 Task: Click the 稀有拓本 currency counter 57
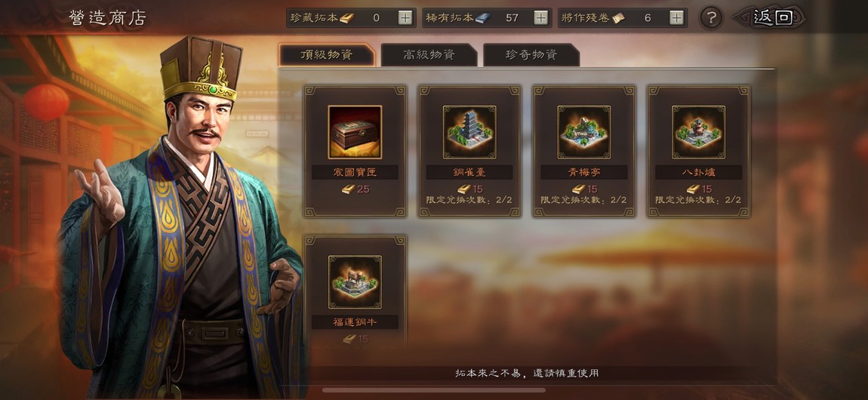coord(512,17)
